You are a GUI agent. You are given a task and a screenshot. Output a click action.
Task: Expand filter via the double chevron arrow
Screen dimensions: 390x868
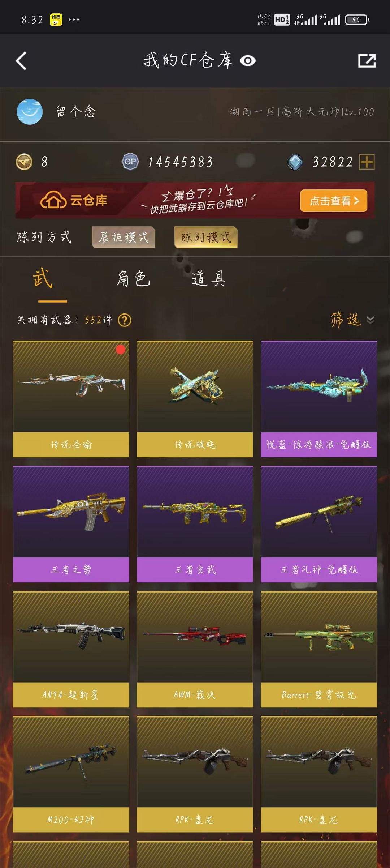click(x=370, y=320)
